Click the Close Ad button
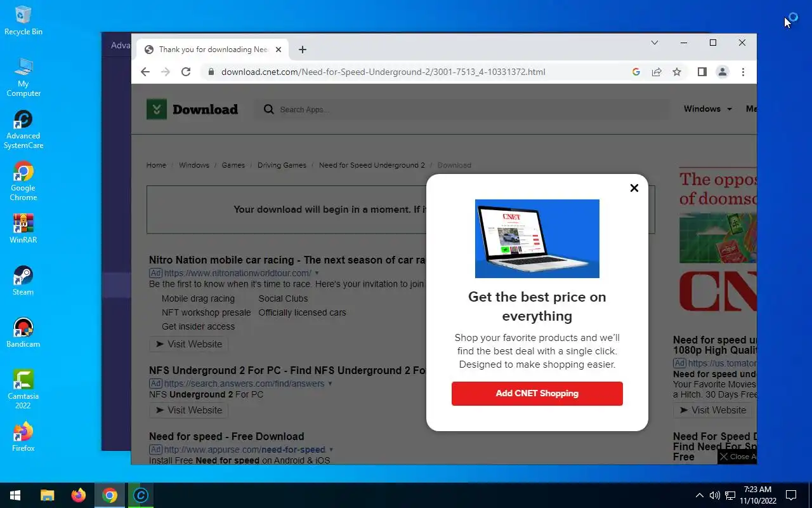This screenshot has width=812, height=508. tap(738, 457)
